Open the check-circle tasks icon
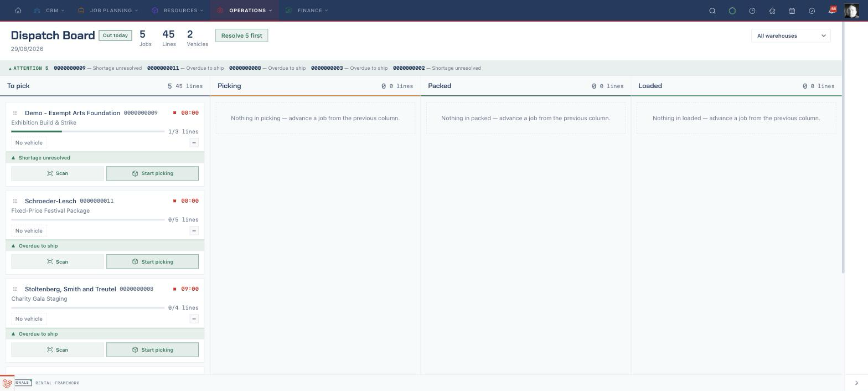 [812, 11]
